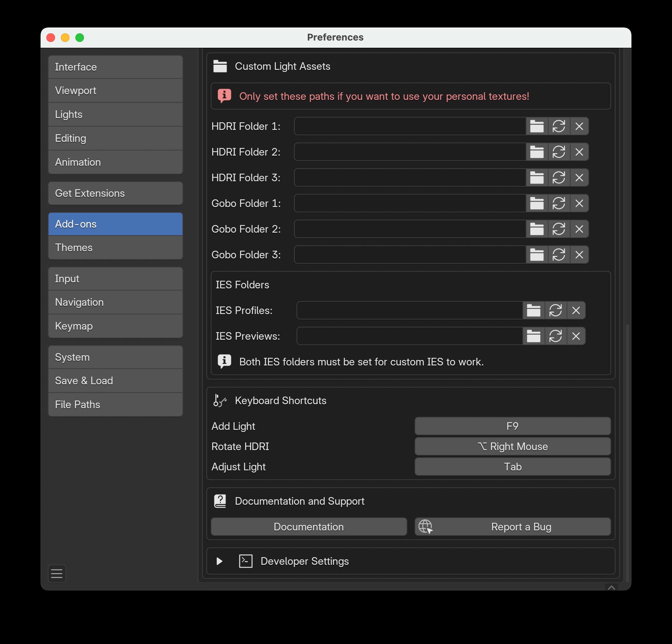Browse for the IES Previews folder
672x644 pixels.
click(534, 336)
